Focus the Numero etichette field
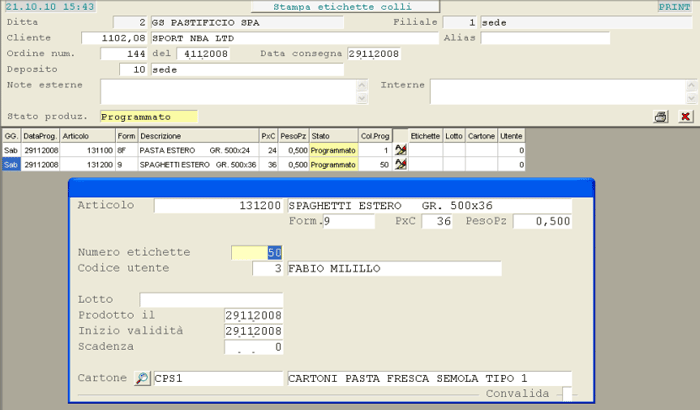Image resolution: width=700 pixels, height=410 pixels. 256,253
